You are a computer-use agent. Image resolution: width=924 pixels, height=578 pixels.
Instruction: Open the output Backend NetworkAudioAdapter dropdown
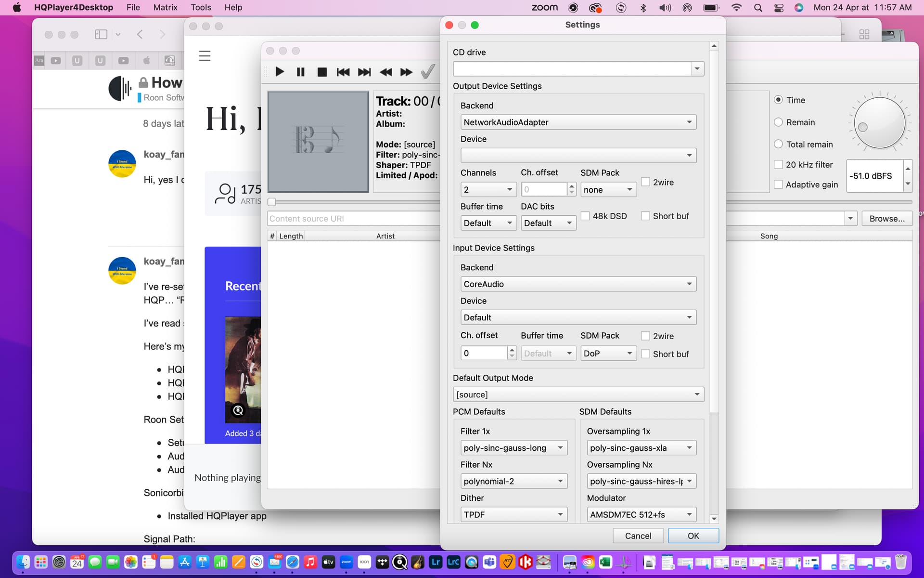pos(578,122)
